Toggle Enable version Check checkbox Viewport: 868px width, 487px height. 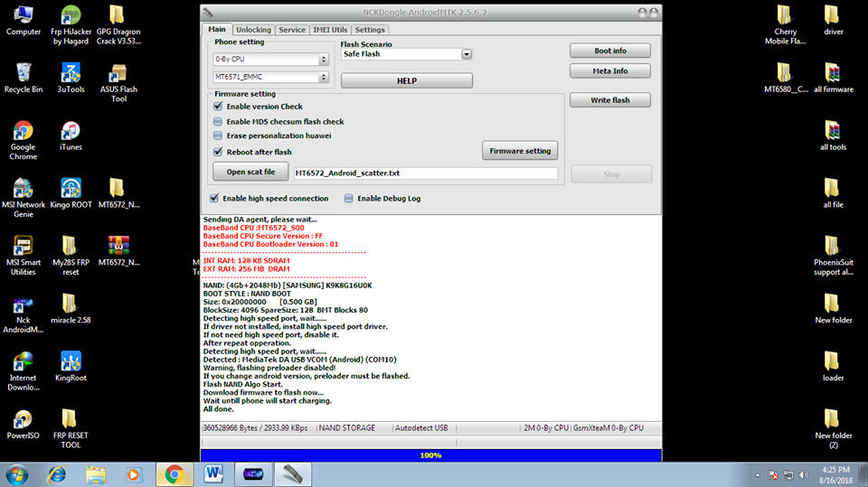(x=218, y=107)
